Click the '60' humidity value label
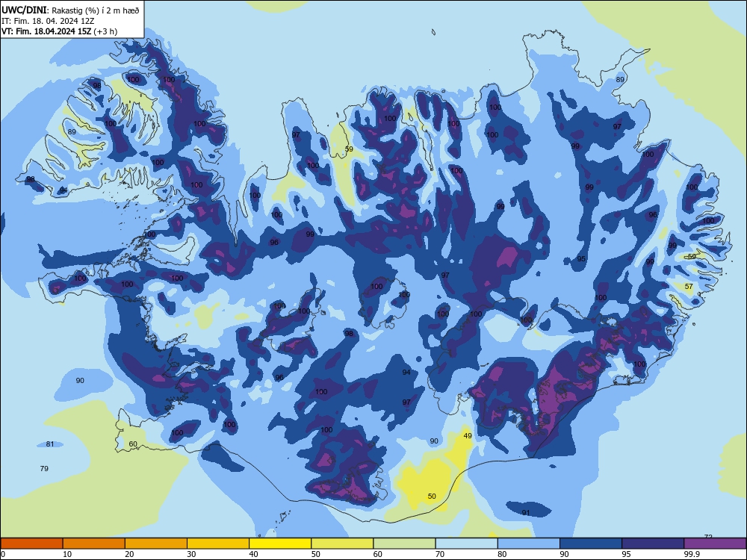Viewport: 747px width, 560px height. coord(133,444)
